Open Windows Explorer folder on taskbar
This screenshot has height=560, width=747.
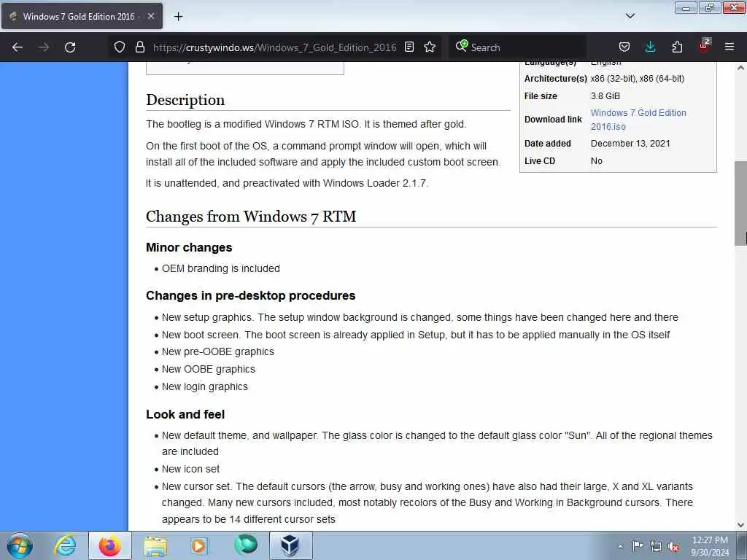pyautogui.click(x=155, y=545)
